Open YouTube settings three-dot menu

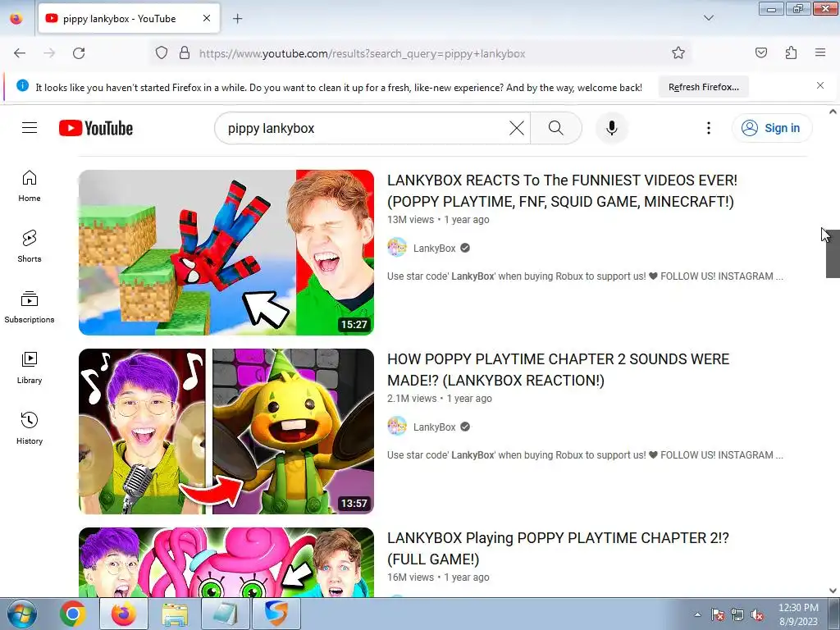coord(708,128)
